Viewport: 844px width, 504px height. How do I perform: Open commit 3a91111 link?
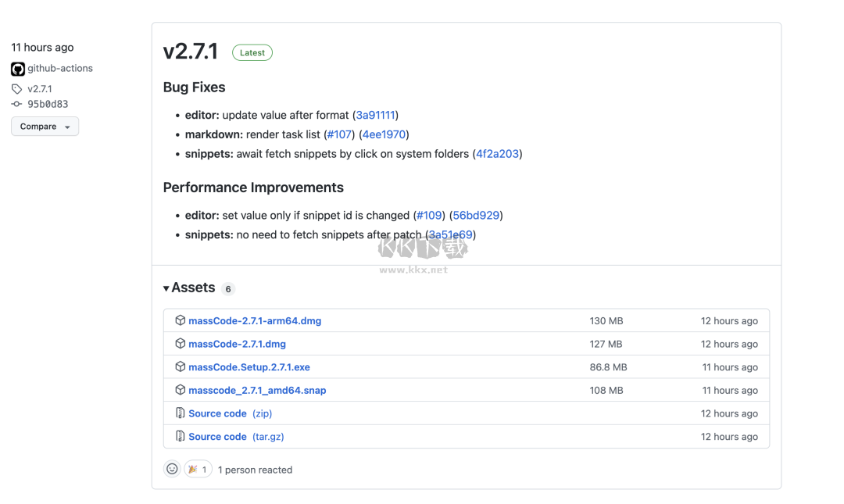[375, 115]
